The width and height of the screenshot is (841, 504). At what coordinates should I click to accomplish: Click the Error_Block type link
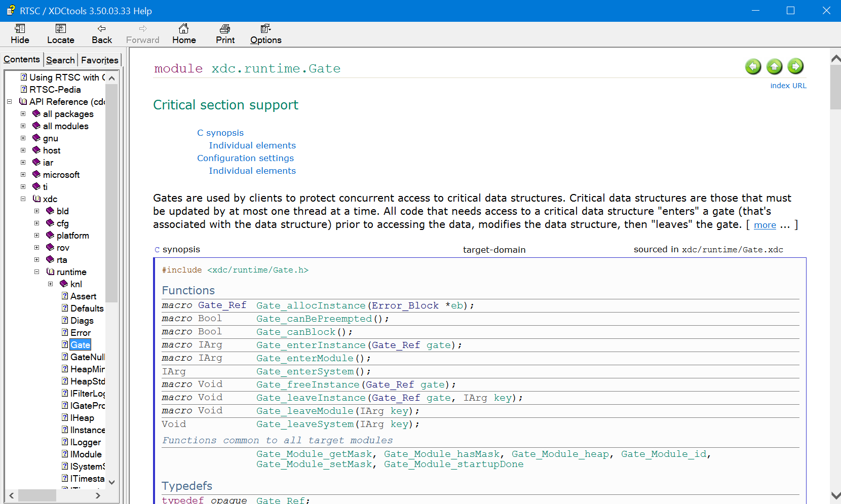[405, 305]
